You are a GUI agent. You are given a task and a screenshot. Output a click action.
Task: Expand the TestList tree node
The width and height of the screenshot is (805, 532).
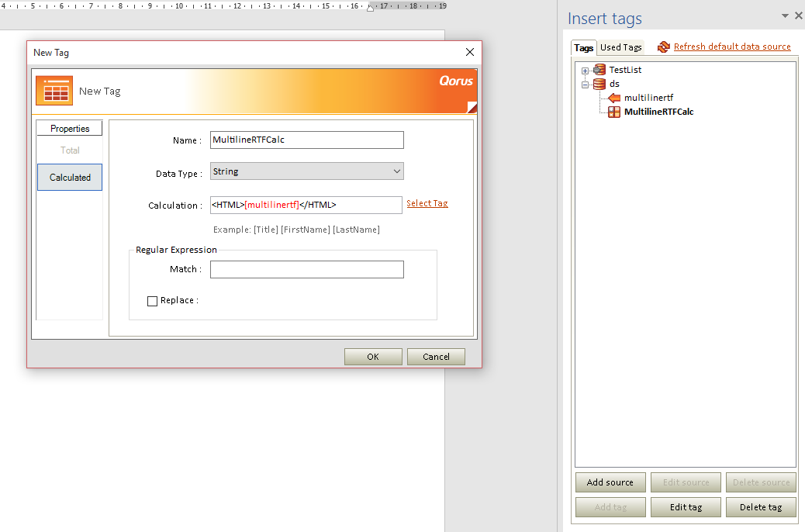[x=585, y=71]
